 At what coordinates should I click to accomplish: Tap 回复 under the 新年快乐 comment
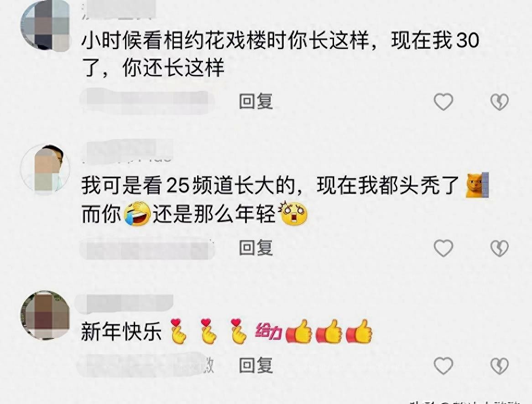(256, 365)
